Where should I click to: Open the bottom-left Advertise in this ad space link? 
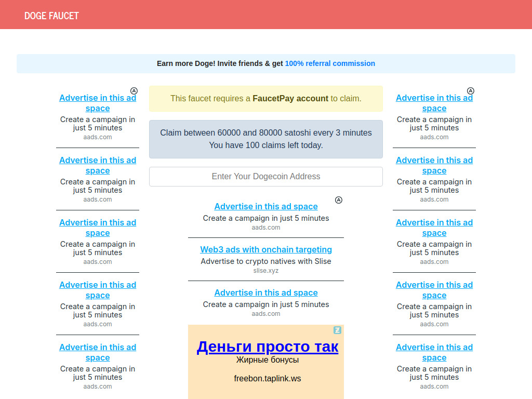point(98,352)
